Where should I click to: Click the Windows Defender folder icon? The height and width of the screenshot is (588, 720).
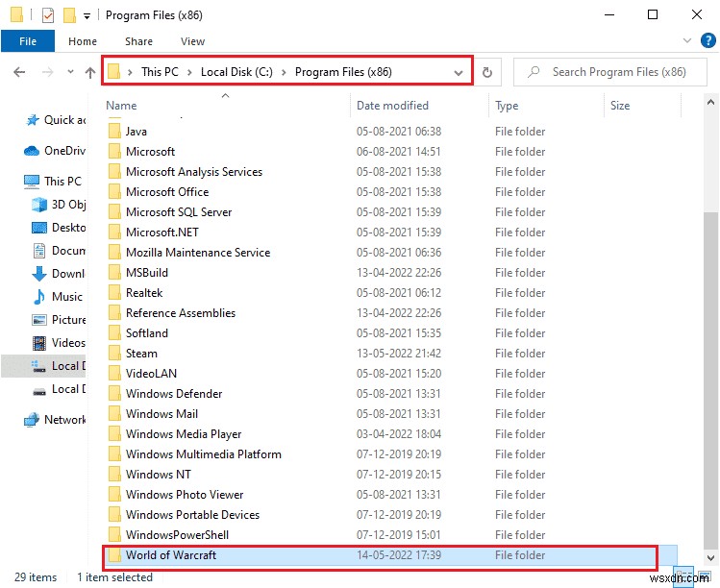(114, 394)
